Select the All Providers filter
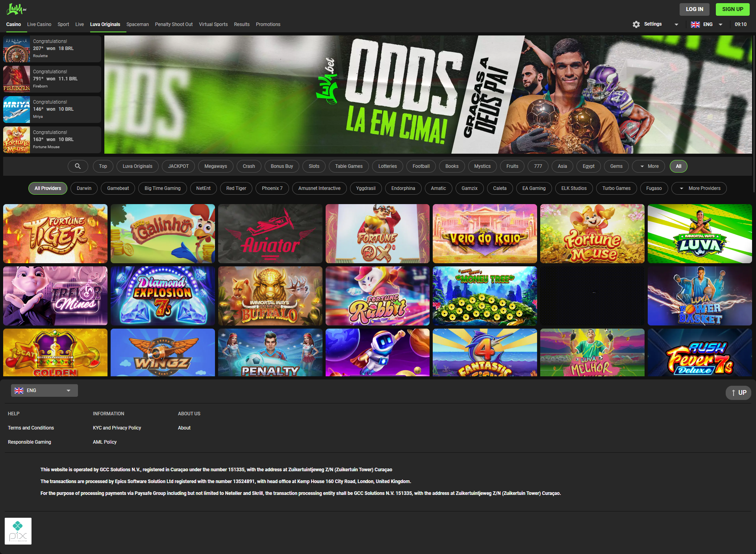756x554 pixels. tap(48, 188)
